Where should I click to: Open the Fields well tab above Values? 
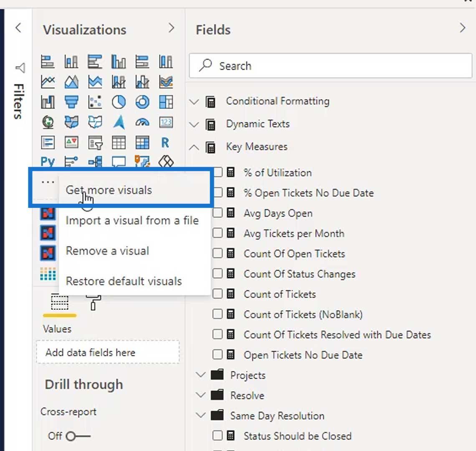[x=59, y=302]
